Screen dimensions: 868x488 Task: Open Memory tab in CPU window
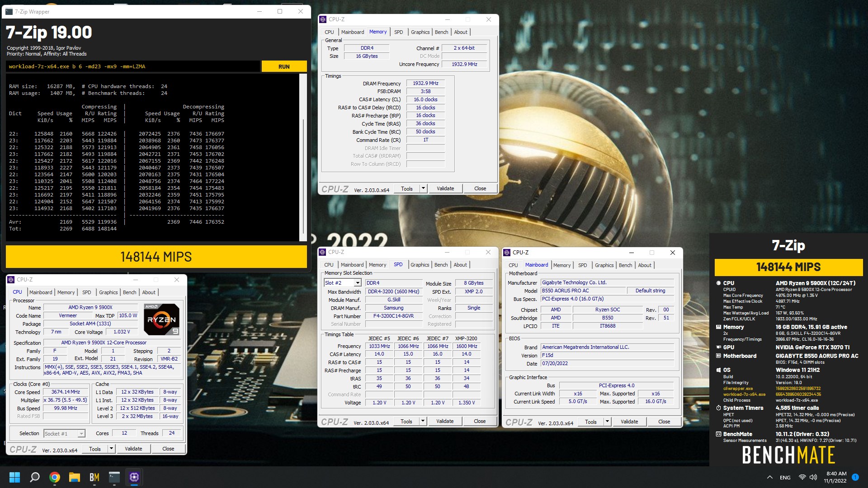(x=66, y=292)
